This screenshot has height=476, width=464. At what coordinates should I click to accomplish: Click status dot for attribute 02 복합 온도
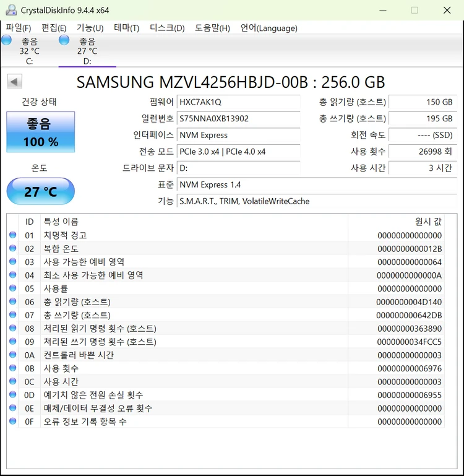(x=13, y=248)
